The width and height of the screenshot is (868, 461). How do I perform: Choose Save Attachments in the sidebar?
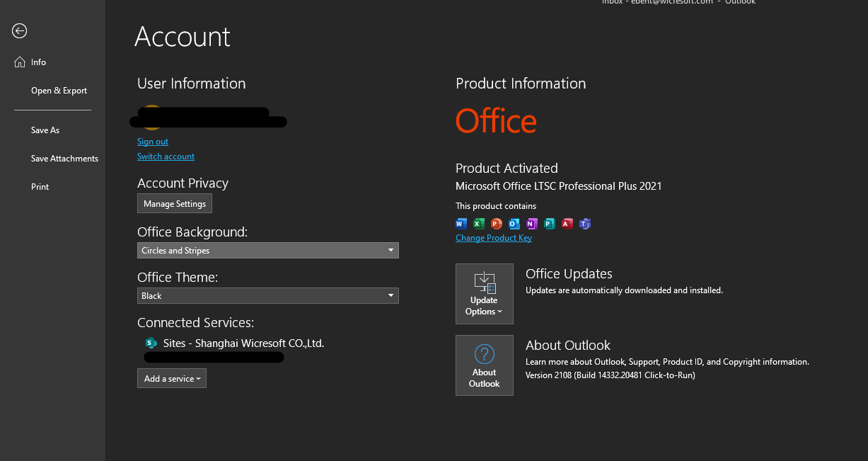point(64,159)
